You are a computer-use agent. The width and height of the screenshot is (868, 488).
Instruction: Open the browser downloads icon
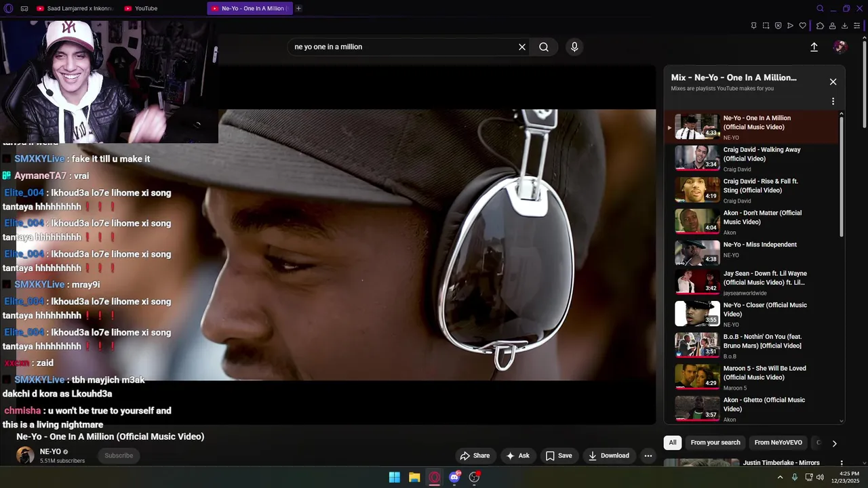coord(845,26)
